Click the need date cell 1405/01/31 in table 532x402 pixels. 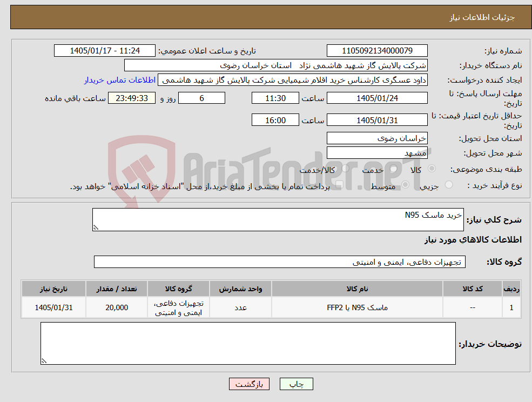53,307
